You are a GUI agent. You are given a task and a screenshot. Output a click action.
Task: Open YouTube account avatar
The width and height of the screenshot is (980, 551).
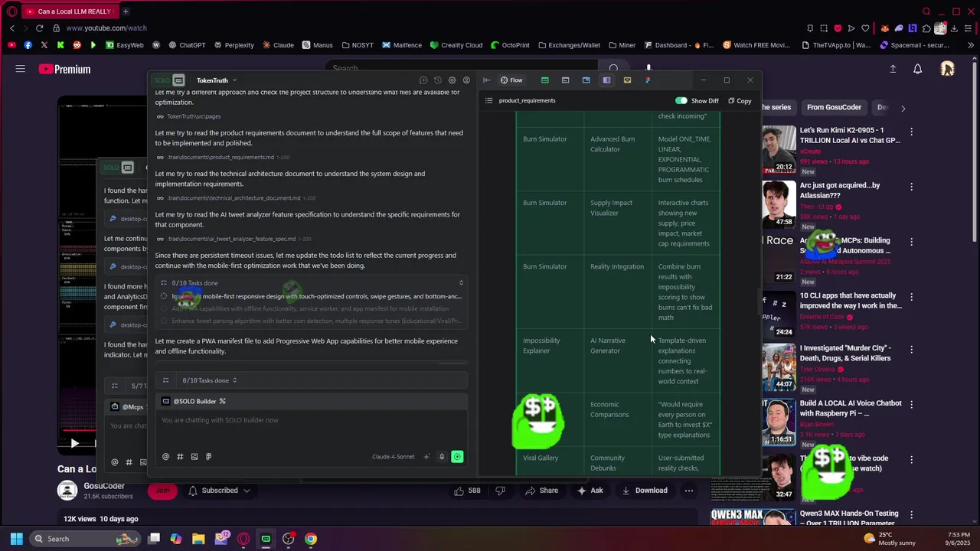pos(947,69)
